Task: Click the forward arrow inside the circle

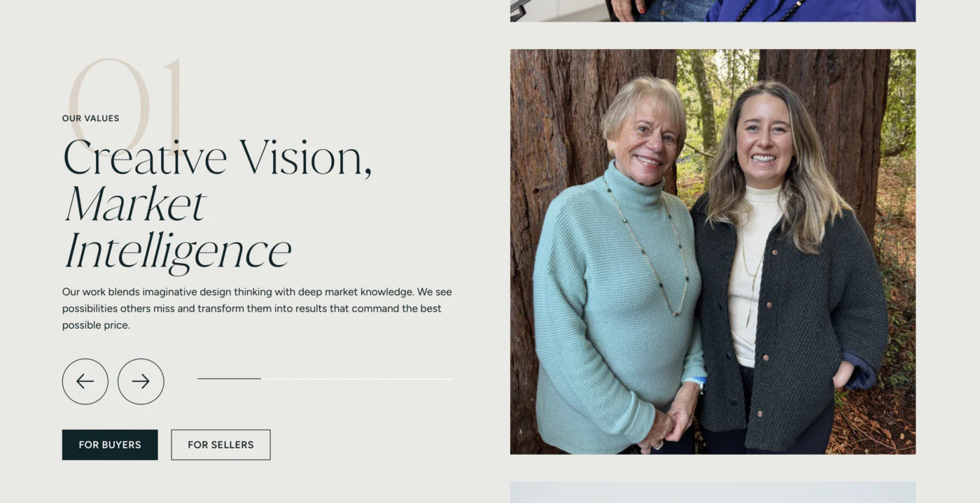Action: coord(141,381)
